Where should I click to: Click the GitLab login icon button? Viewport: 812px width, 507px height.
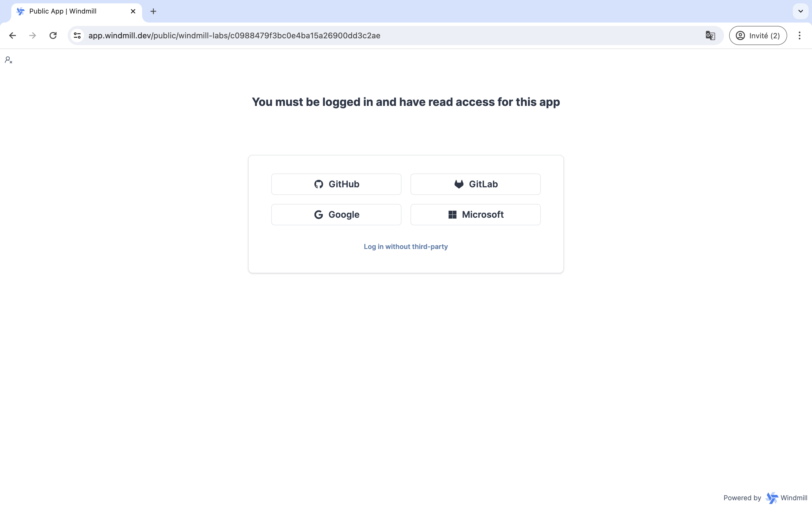458,184
